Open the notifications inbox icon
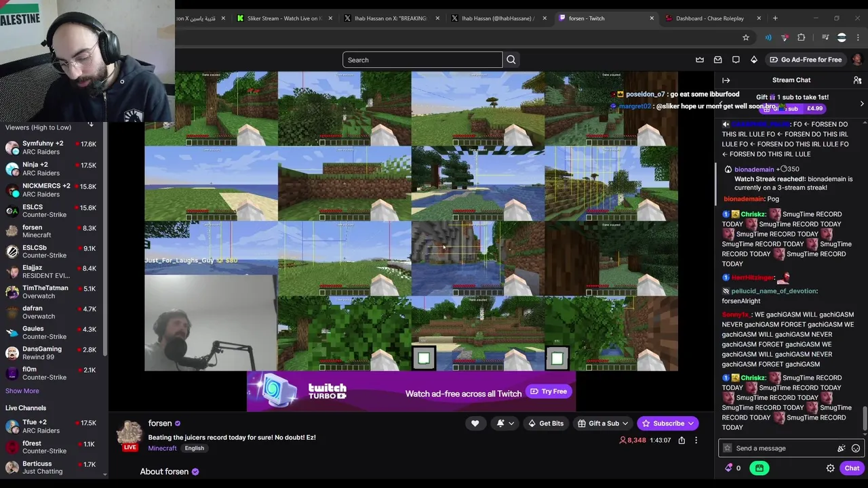Screen dimensions: 868x488 (718, 60)
